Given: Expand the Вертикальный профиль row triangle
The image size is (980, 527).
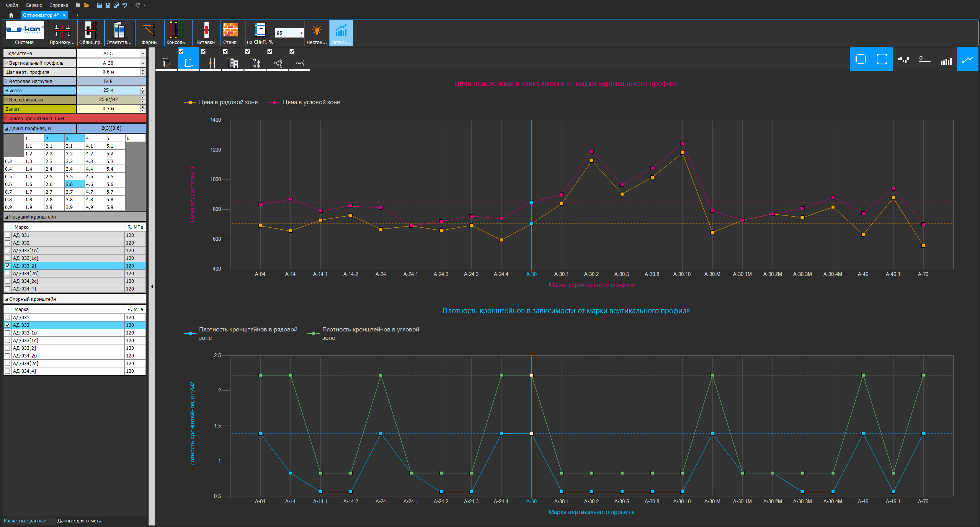Looking at the screenshot, I should coord(6,63).
